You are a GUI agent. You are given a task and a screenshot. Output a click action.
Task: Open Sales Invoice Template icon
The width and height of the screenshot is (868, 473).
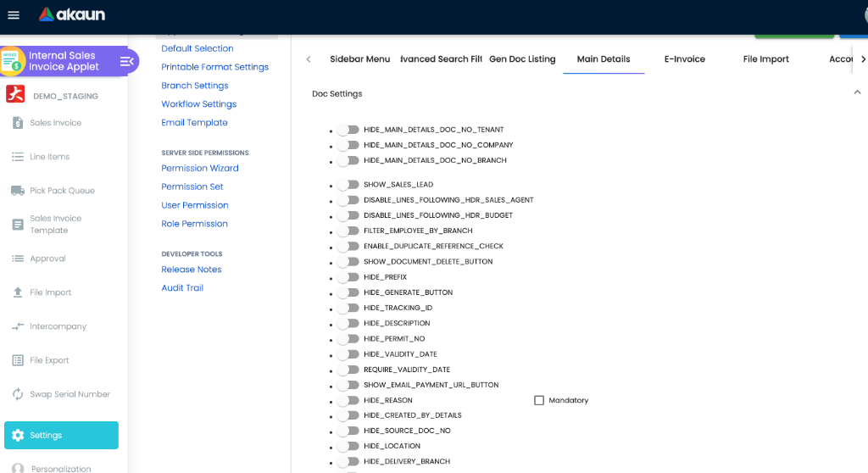pos(18,225)
